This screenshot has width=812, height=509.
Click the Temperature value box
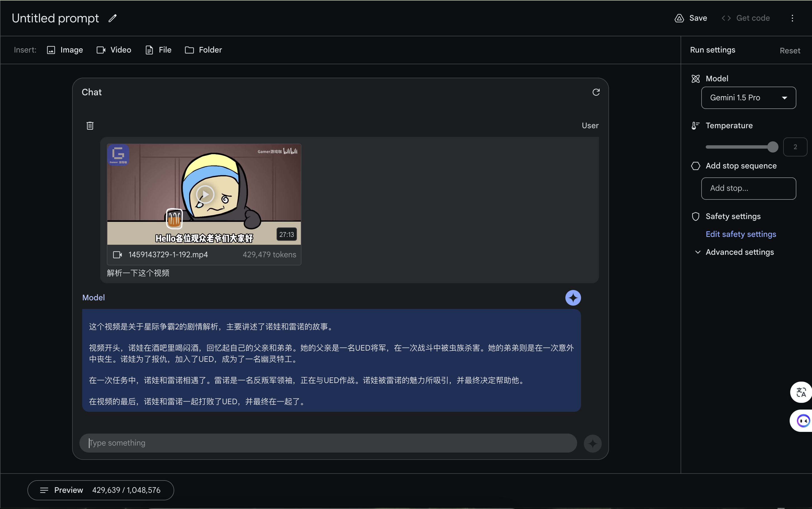point(795,147)
